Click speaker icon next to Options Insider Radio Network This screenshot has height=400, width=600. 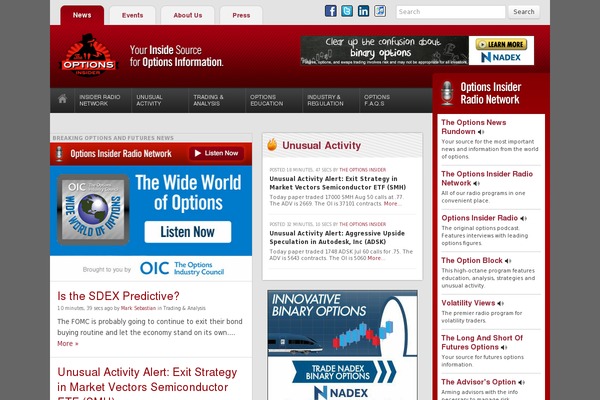pos(476,184)
